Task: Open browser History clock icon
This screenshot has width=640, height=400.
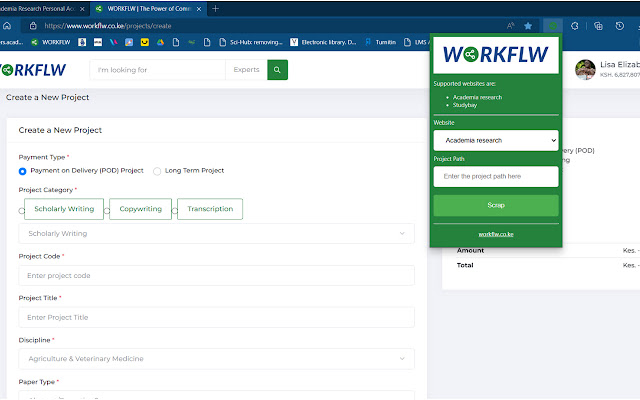Action: 620,26
